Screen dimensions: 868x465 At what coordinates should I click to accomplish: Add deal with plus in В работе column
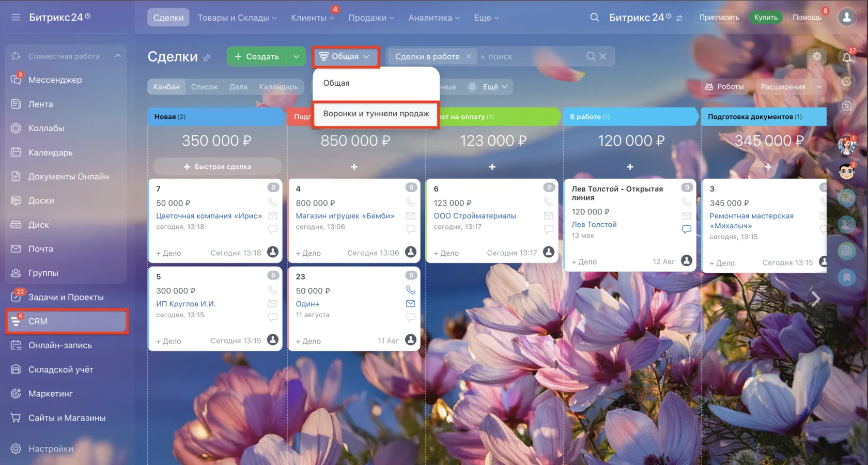[x=630, y=167]
